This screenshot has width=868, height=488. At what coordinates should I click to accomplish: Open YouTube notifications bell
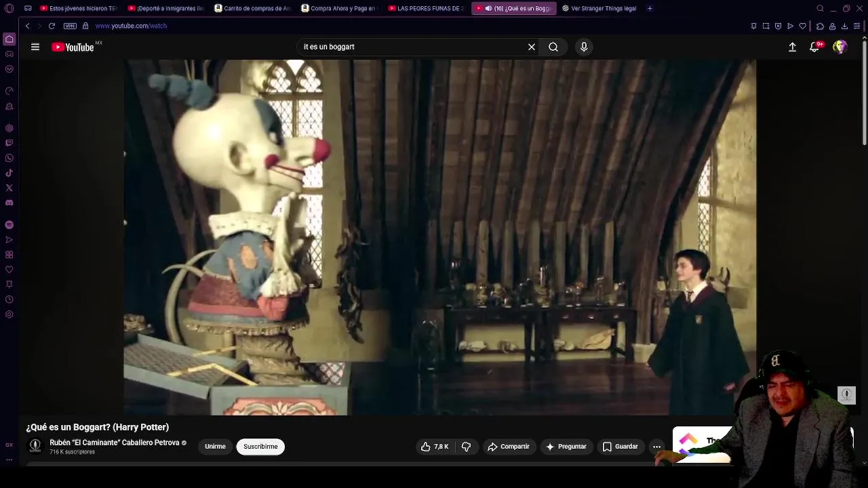[815, 47]
